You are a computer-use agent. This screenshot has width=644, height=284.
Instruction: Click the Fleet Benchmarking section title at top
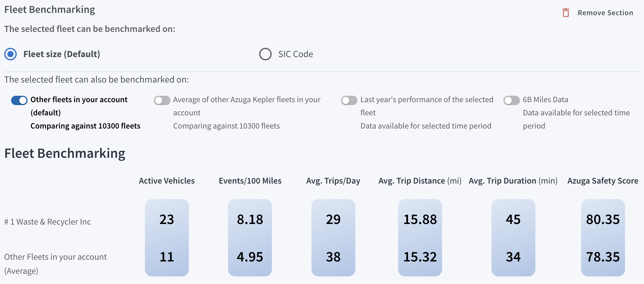pyautogui.click(x=49, y=10)
